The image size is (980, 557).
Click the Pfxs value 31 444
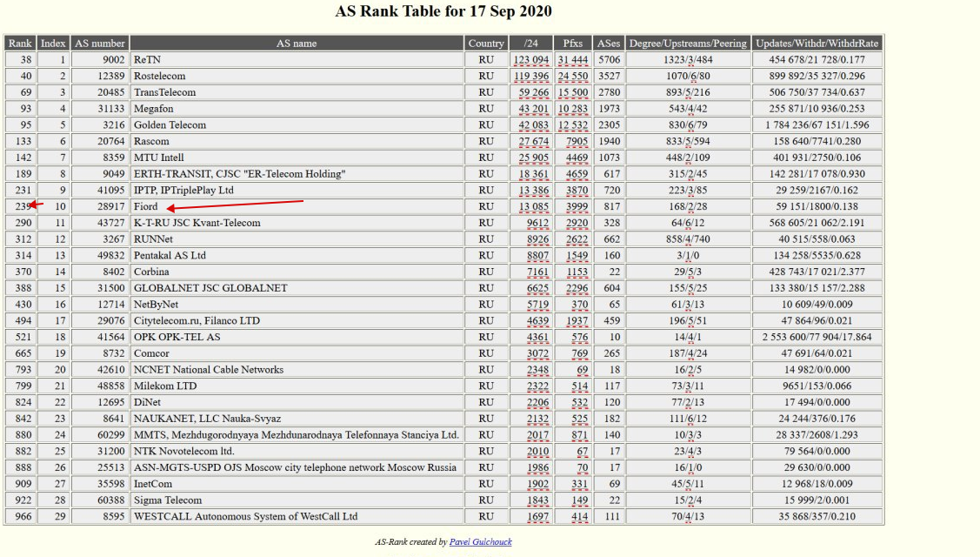[573, 60]
